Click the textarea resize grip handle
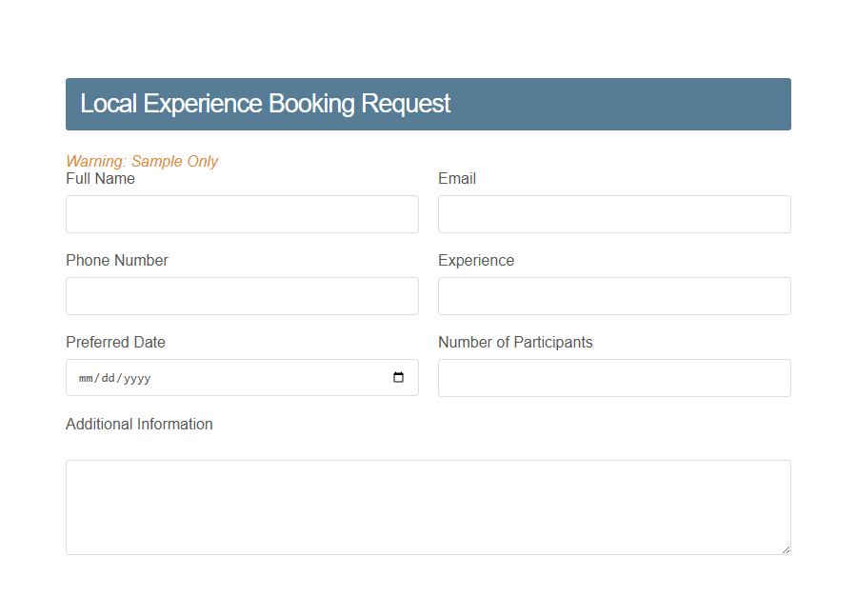The image size is (857, 616). pyautogui.click(x=787, y=548)
